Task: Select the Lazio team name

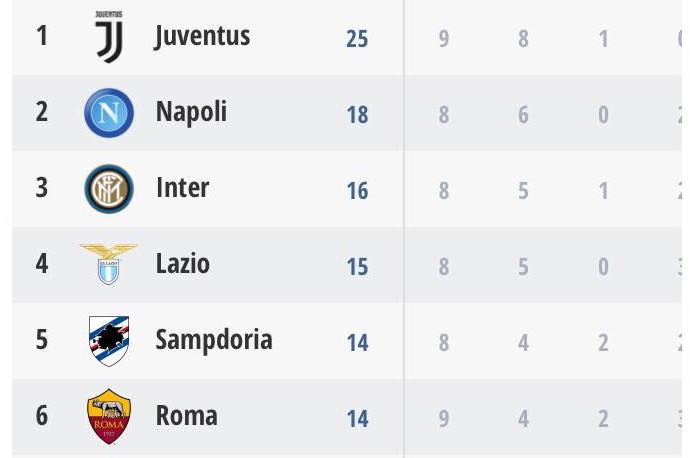Action: [183, 264]
